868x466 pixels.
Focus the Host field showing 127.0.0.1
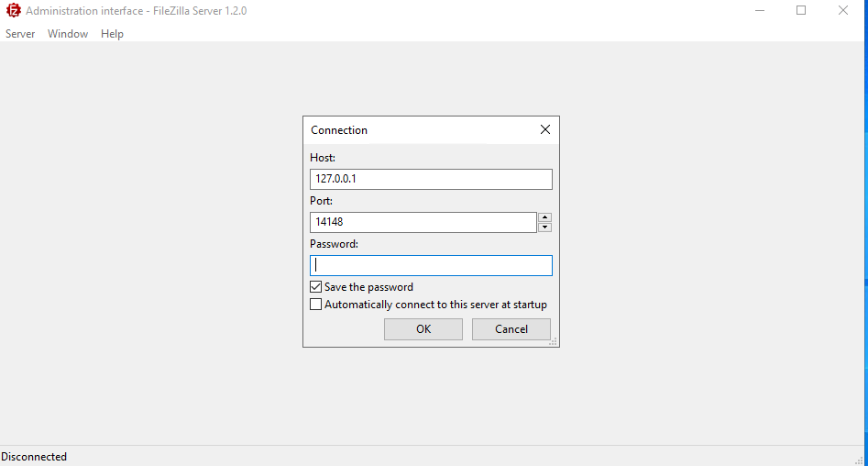click(431, 179)
